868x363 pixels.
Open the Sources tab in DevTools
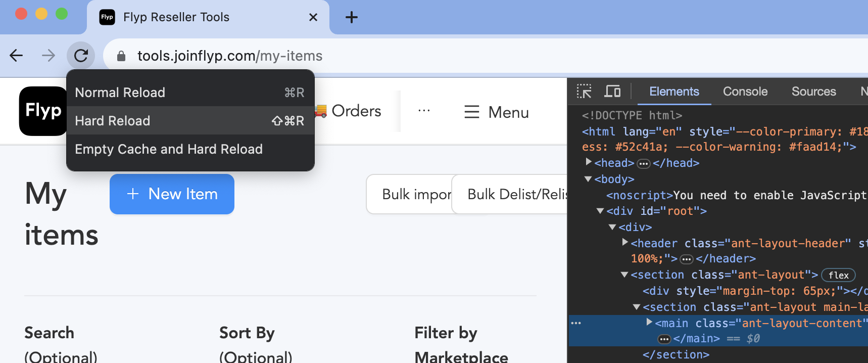[x=813, y=92]
